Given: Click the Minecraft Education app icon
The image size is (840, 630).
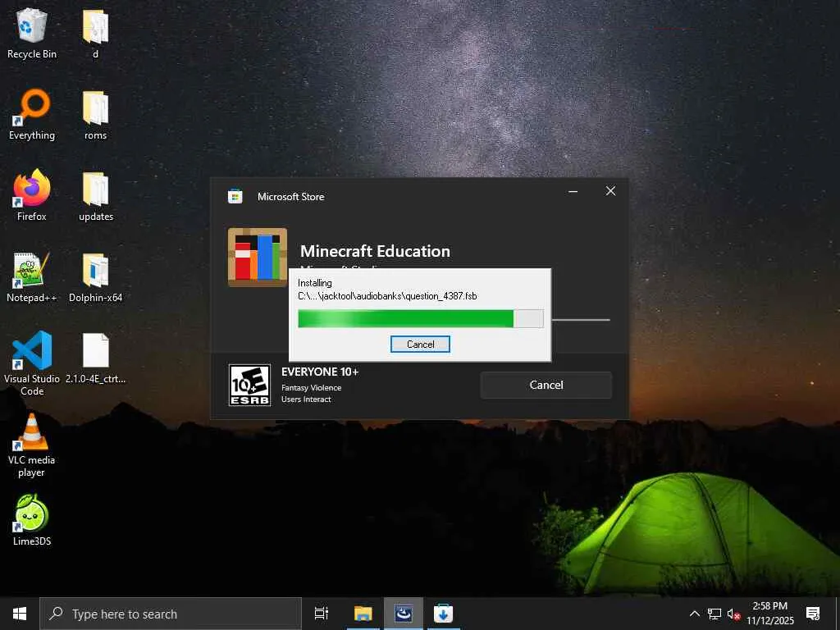Looking at the screenshot, I should click(257, 257).
